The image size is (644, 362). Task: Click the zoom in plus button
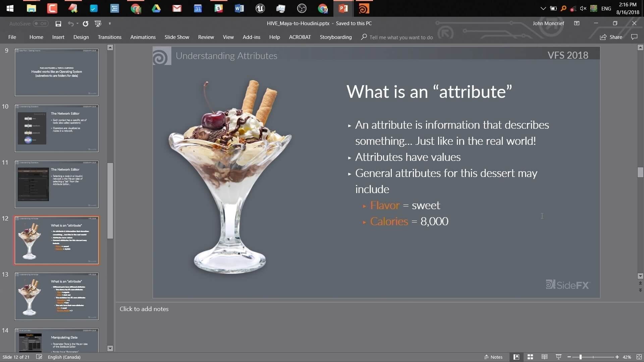point(617,357)
